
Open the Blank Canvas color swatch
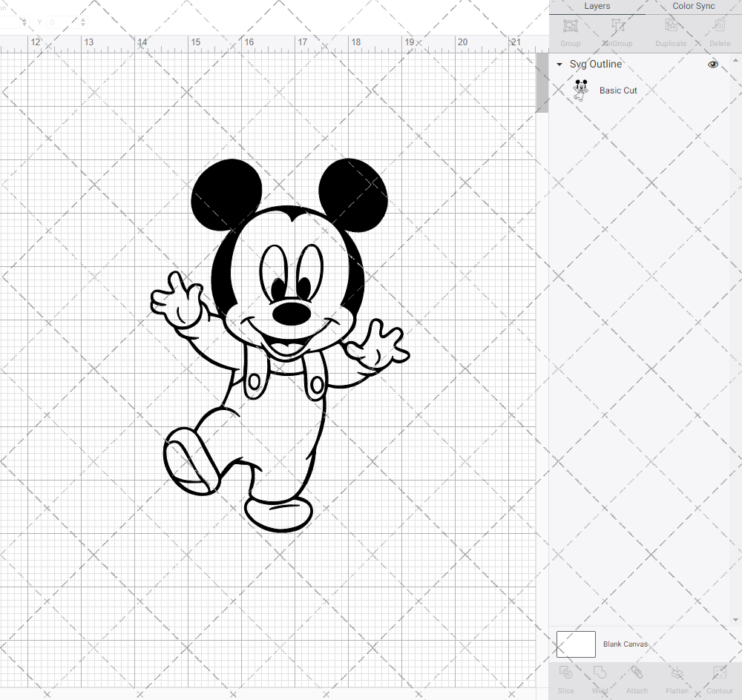point(576,644)
